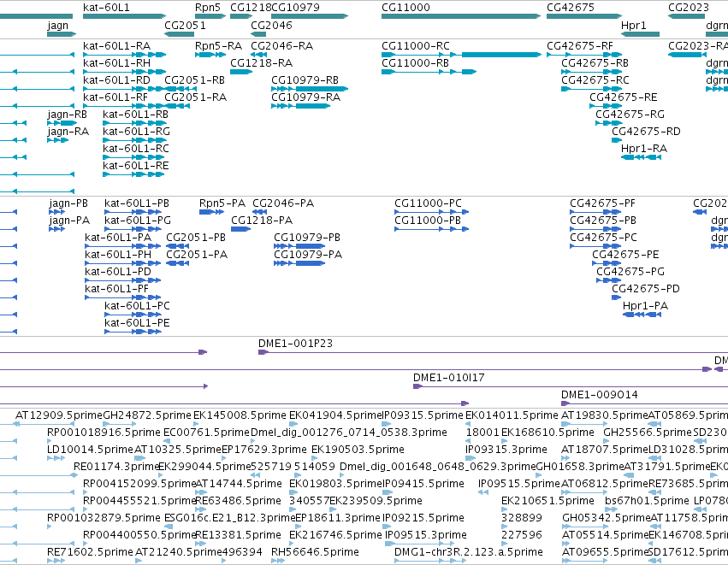Viewport: 728px width, 565px height.
Task: Click transcript CG2051-RB
Action: point(194,80)
